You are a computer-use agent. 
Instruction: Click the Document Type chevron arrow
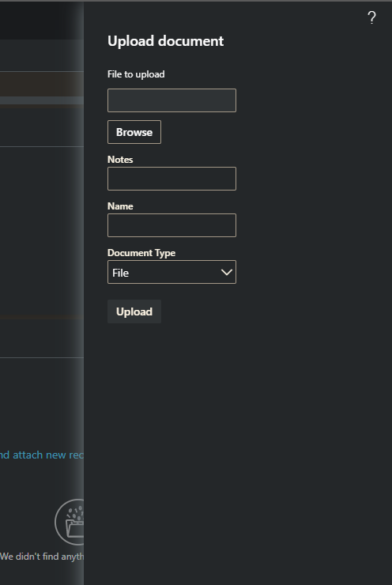(x=226, y=273)
